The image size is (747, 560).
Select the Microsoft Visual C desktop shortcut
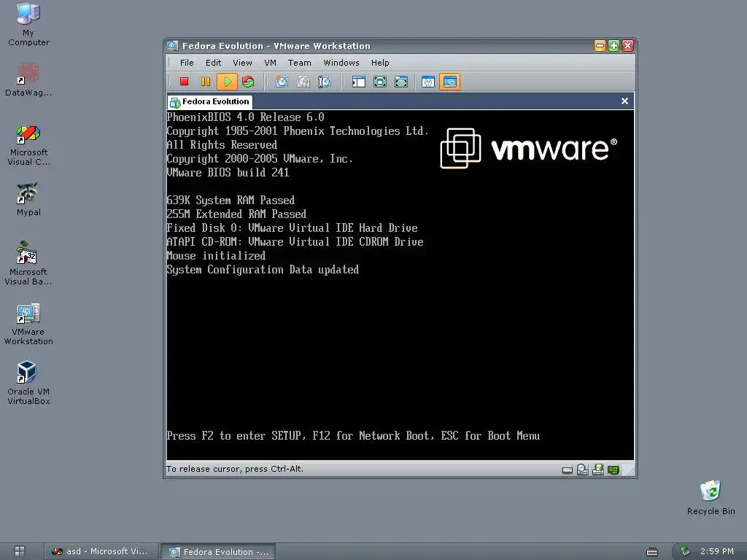point(28,145)
